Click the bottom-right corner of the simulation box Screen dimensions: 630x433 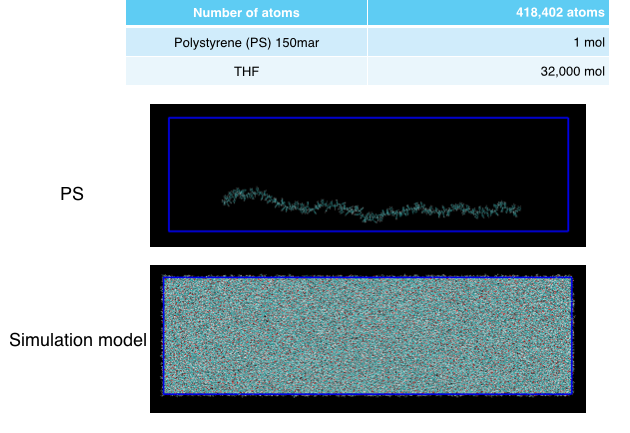(x=571, y=393)
